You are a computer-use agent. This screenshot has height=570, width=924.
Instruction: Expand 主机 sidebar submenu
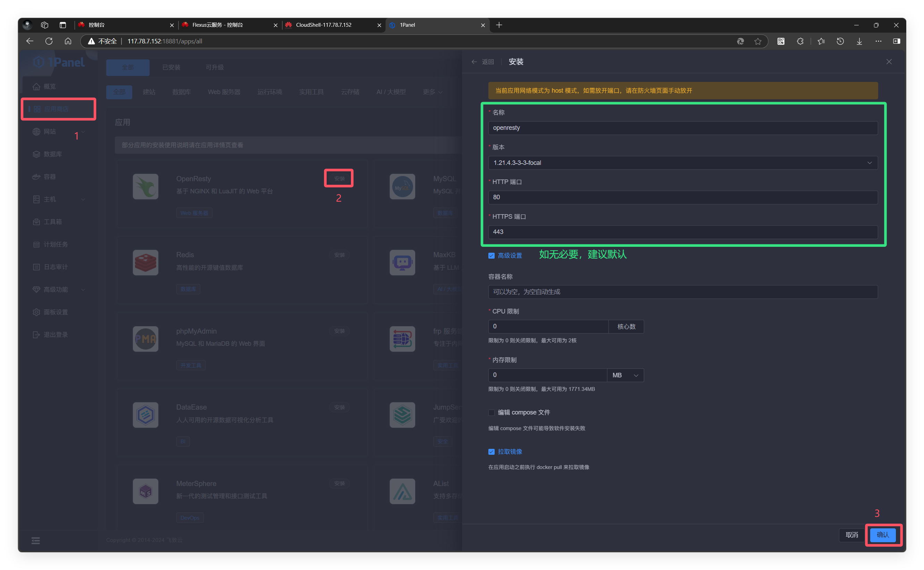click(83, 199)
